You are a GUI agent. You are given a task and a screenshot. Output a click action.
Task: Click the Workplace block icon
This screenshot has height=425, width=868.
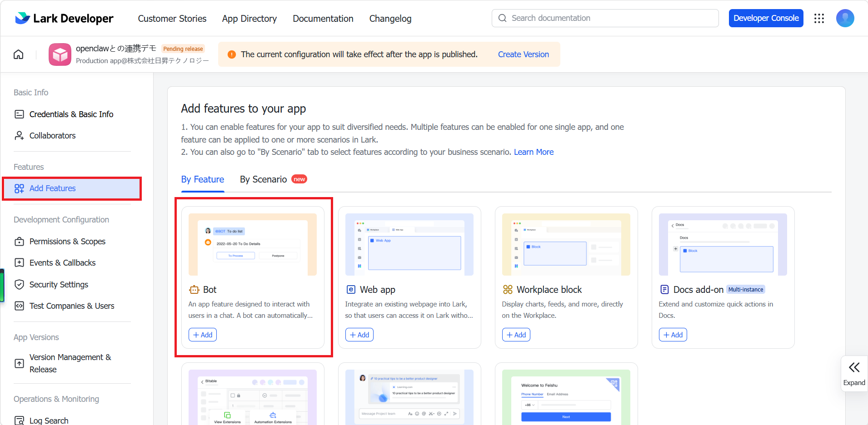(508, 290)
